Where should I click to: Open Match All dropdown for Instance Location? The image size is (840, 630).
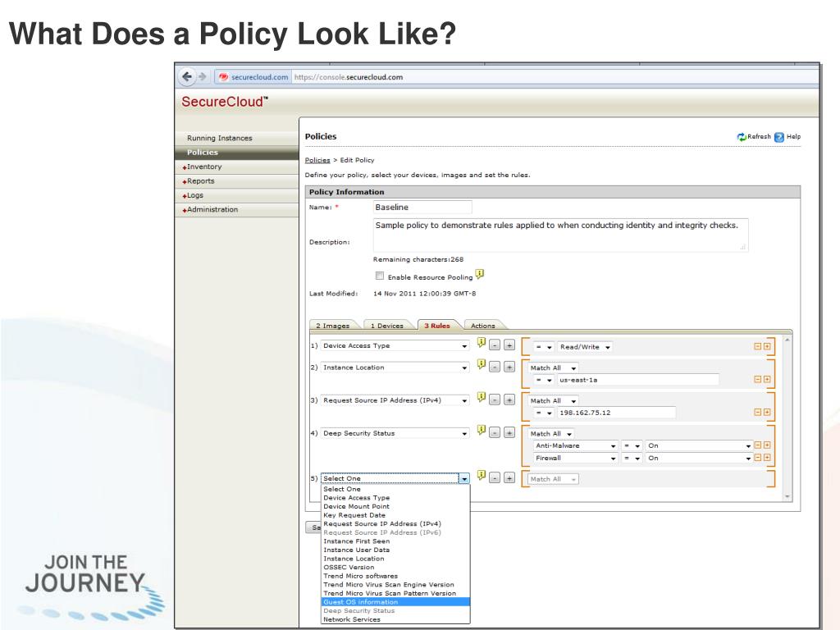pyautogui.click(x=554, y=368)
